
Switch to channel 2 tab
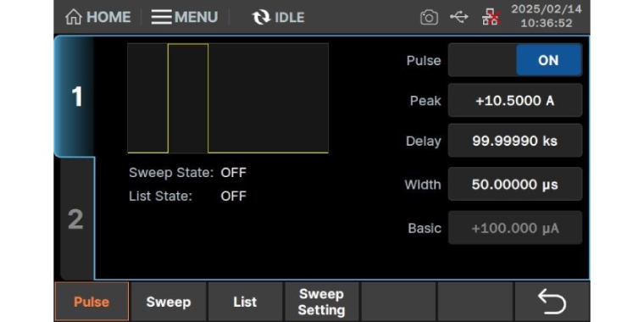(76, 219)
